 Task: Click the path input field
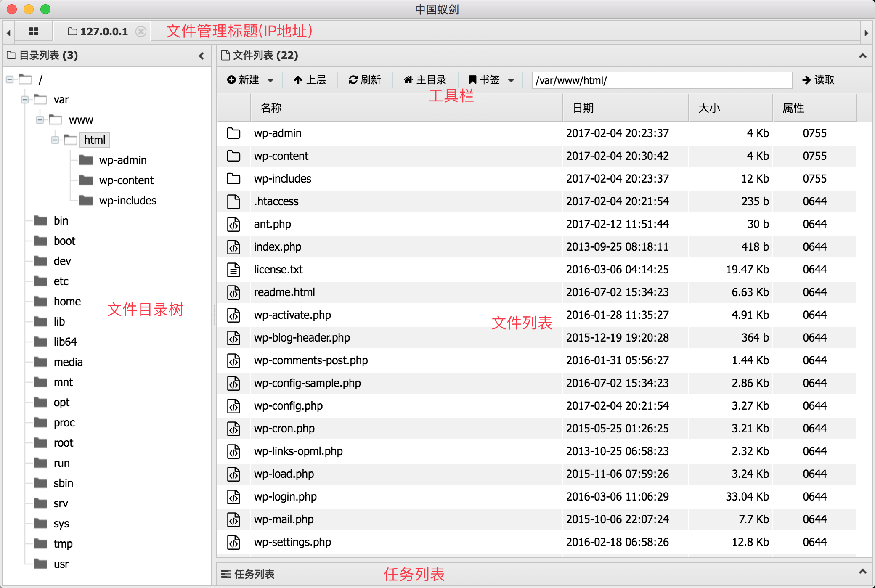[661, 80]
